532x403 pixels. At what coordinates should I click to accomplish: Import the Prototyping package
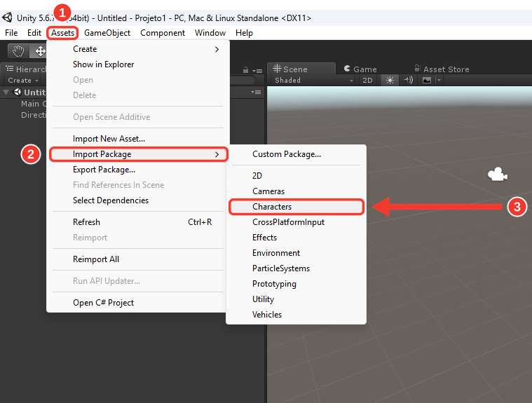[x=296, y=284]
